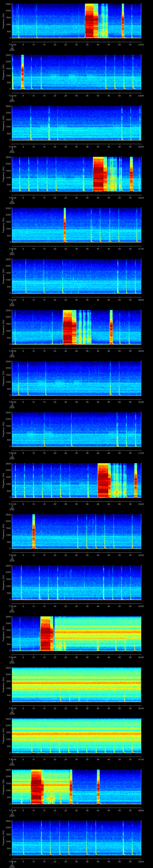Click the 40 second tick on the 7:25:00 axis
This screenshot has height=868, width=153.
98,197
